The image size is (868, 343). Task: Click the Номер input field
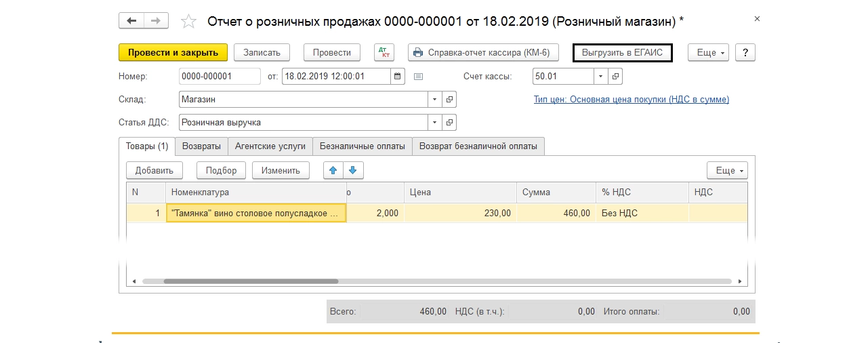tap(220, 76)
